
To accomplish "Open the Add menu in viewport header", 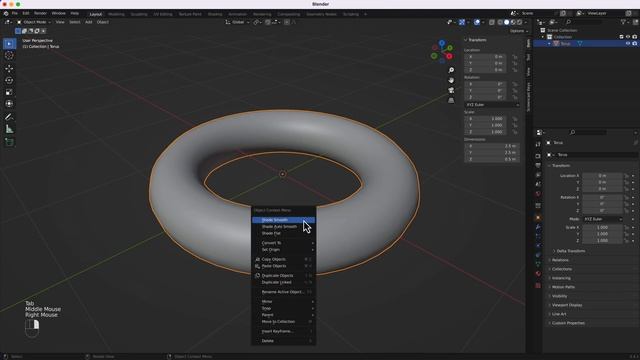I will click(x=89, y=22).
